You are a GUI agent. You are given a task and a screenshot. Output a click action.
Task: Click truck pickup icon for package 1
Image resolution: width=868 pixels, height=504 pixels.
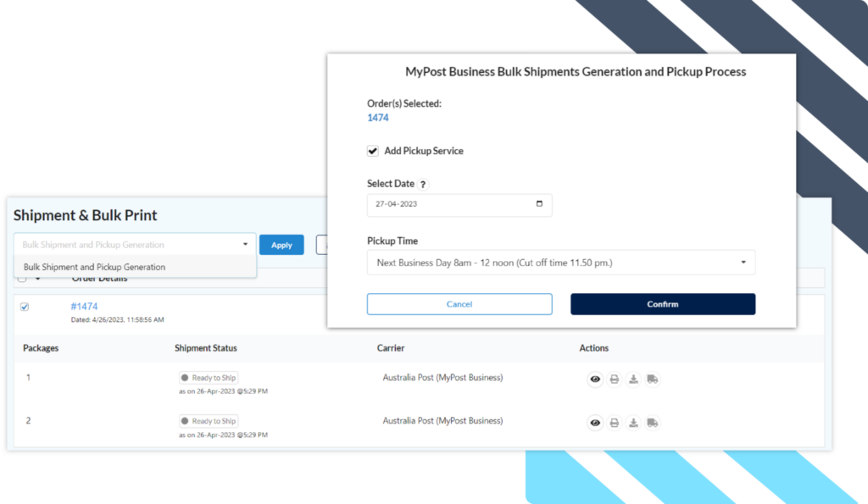pos(653,379)
